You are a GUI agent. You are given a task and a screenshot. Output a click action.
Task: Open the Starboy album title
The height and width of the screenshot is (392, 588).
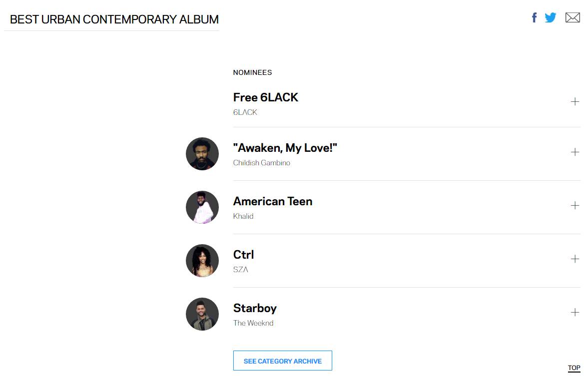(255, 308)
